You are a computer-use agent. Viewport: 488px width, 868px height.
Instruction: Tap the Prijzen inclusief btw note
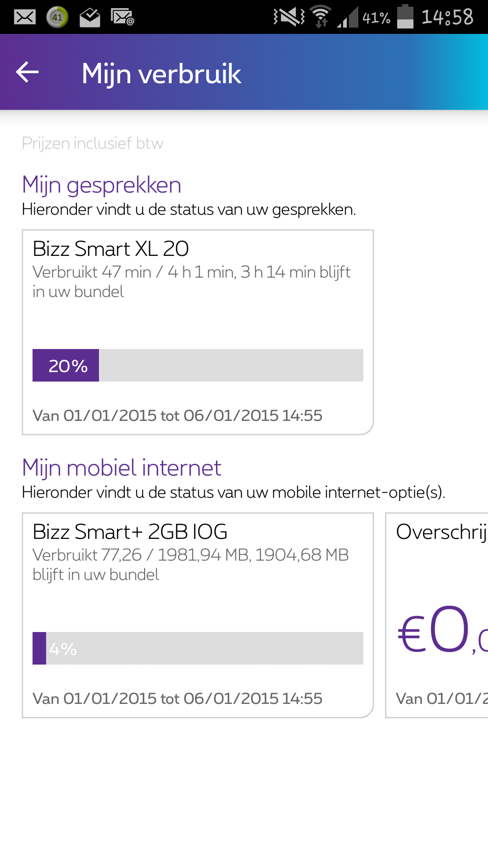pos(93,143)
